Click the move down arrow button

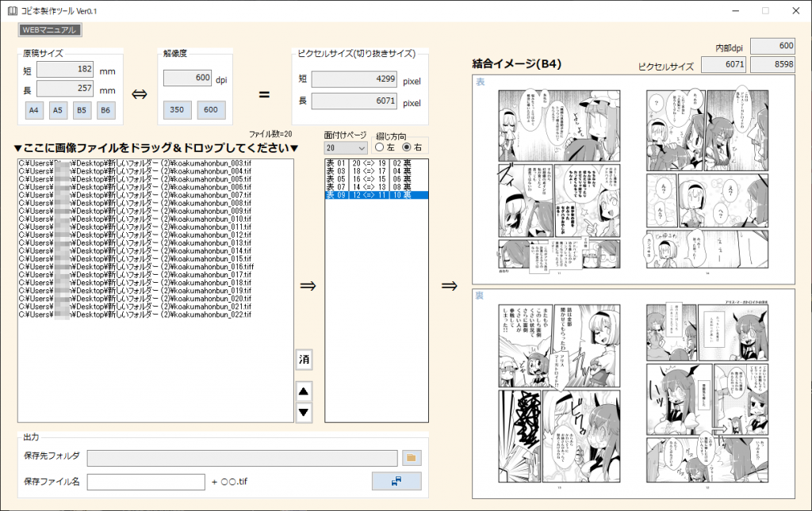click(304, 412)
